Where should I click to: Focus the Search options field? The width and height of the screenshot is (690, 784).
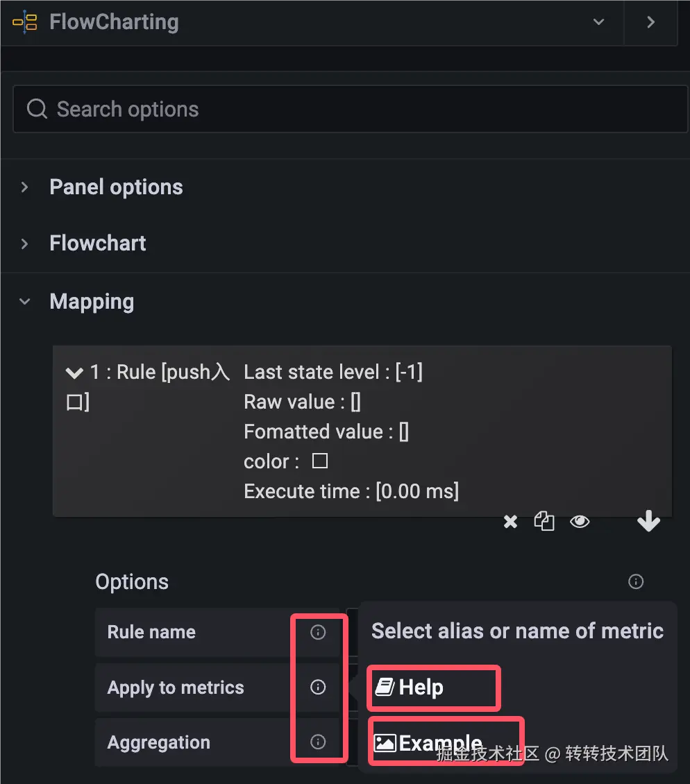[x=350, y=109]
